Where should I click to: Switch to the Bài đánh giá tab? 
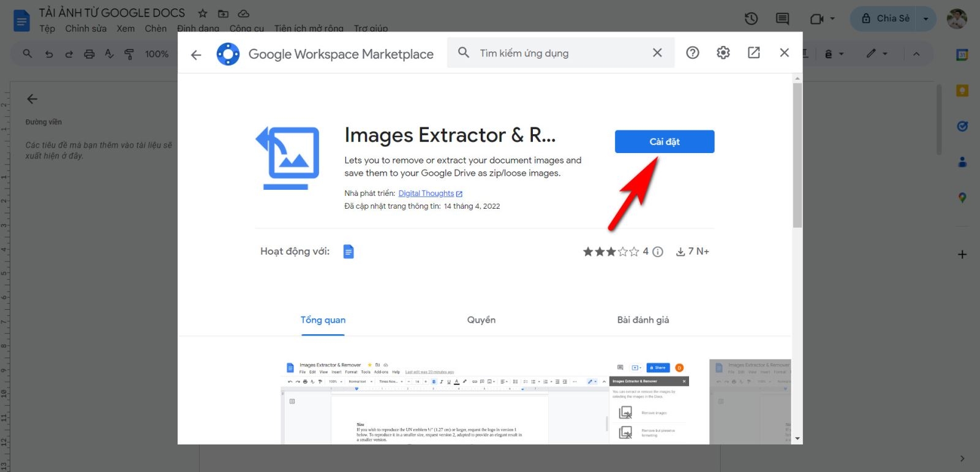coord(643,320)
